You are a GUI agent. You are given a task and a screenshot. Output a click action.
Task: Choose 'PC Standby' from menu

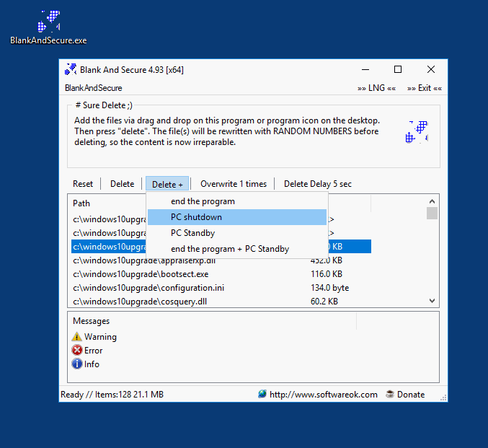[x=237, y=233]
